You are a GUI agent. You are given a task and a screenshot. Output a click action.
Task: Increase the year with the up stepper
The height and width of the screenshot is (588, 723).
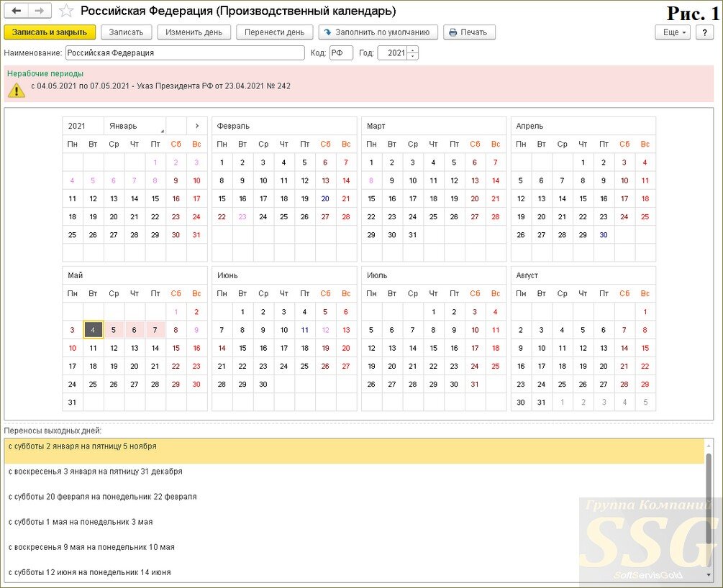pos(413,50)
